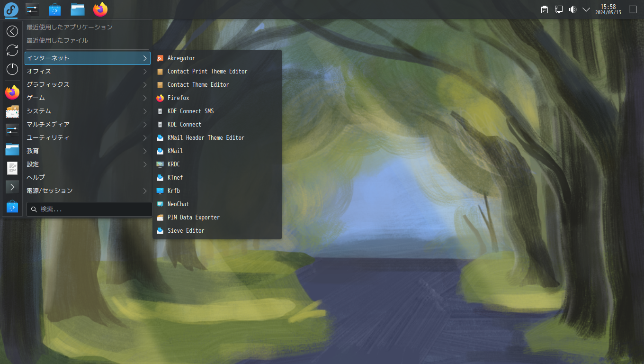This screenshot has width=644, height=364.
Task: Open the wired network tray icon
Action: (559, 9)
